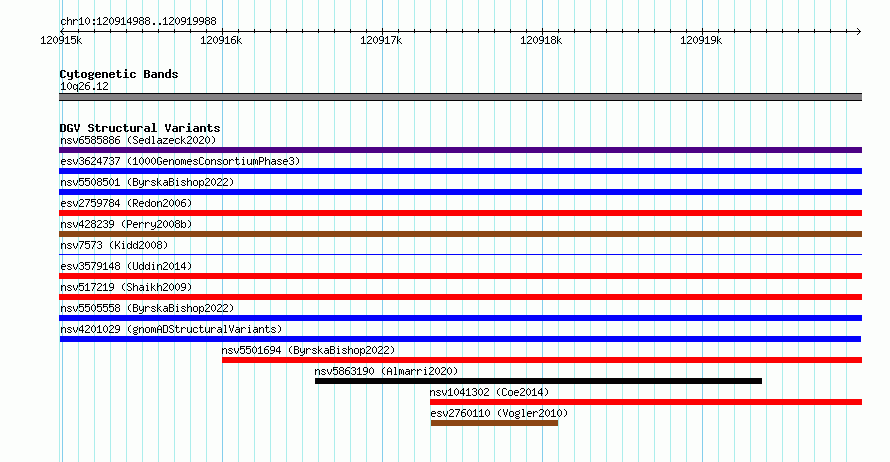Open variant nsv1041302 (Coe2014) label

(x=489, y=392)
